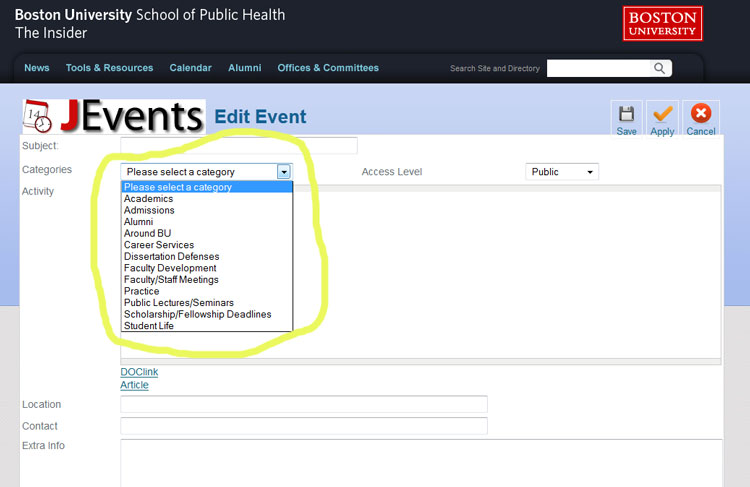Screen dimensions: 750x487
Task: Click the Search Site and Directory box
Action: click(598, 68)
